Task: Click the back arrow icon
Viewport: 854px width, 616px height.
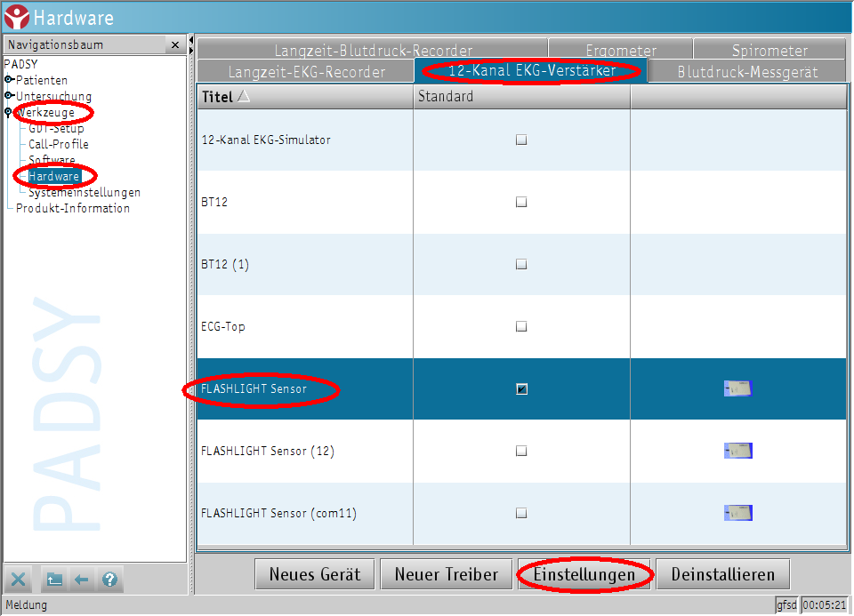Action: 82,580
